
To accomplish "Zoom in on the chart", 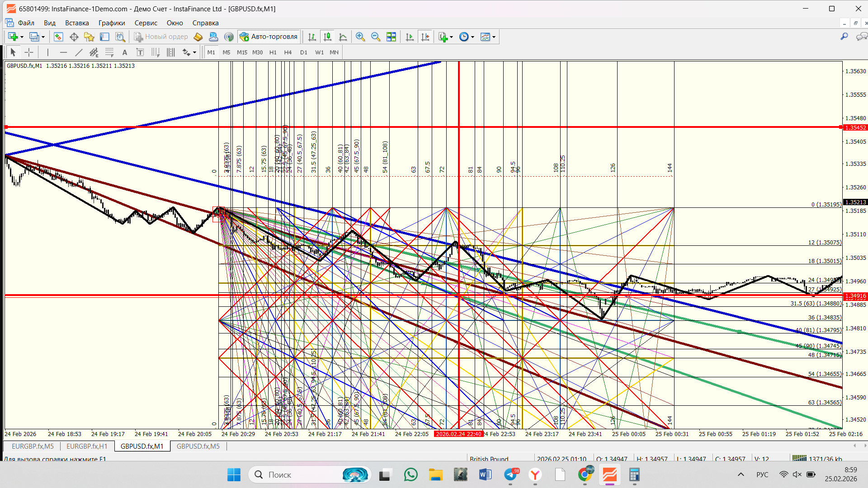I will 360,37.
